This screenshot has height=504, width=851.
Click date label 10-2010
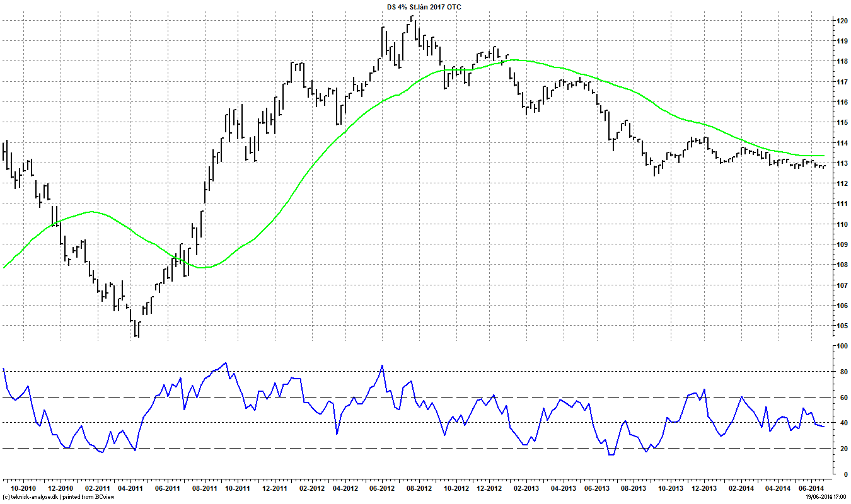[x=23, y=488]
